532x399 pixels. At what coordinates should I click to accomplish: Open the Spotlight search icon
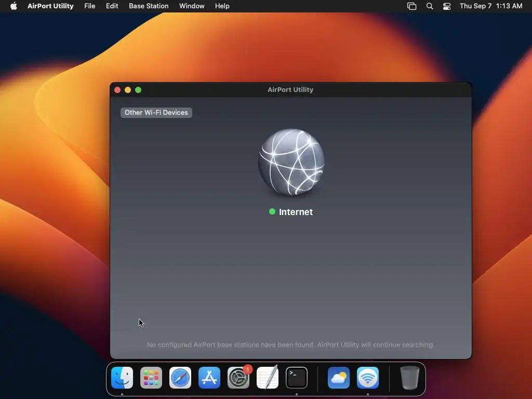(x=430, y=6)
